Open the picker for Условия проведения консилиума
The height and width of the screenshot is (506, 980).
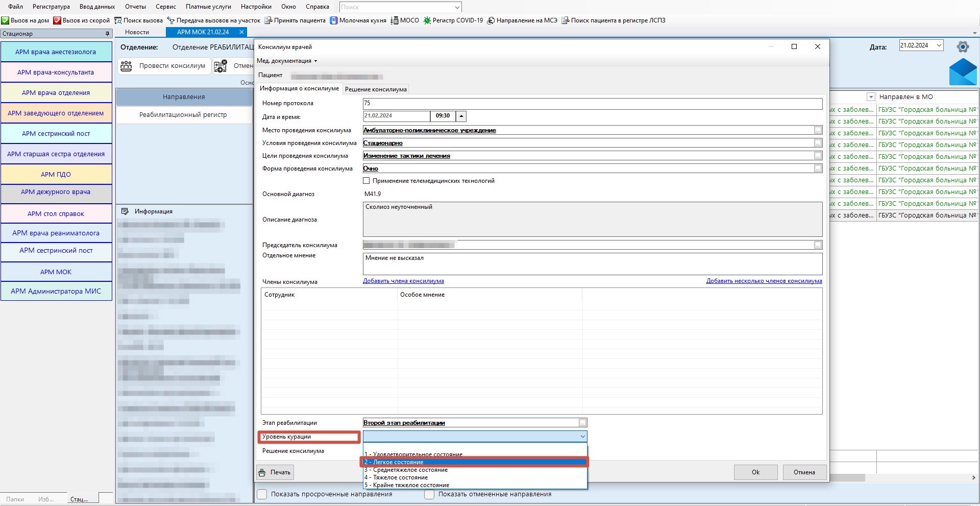pos(818,143)
